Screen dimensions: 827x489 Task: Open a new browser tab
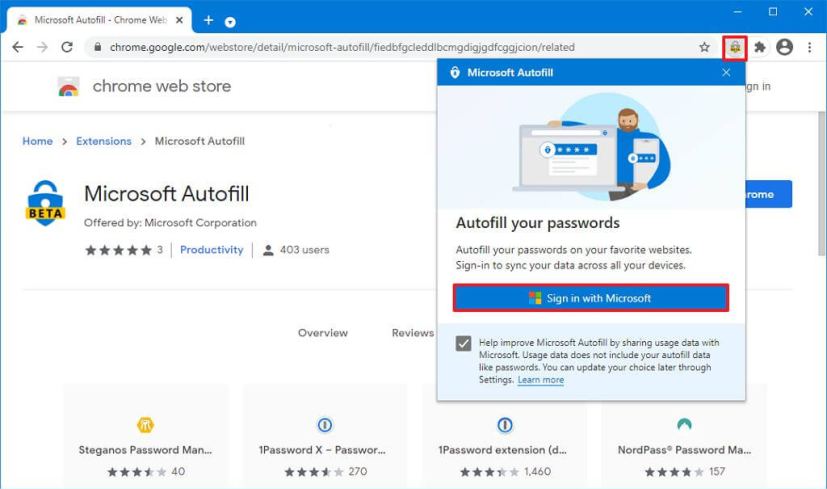(x=208, y=20)
